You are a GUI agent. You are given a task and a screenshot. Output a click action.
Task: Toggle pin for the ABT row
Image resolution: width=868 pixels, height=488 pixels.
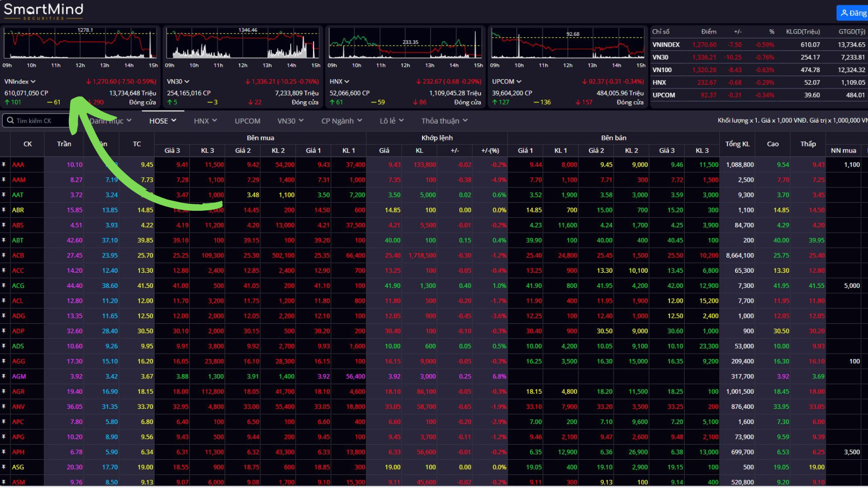click(x=4, y=240)
